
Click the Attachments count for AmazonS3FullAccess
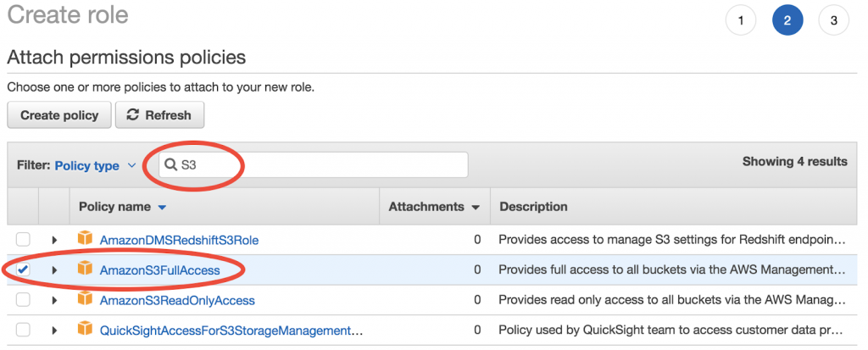pyautogui.click(x=477, y=270)
